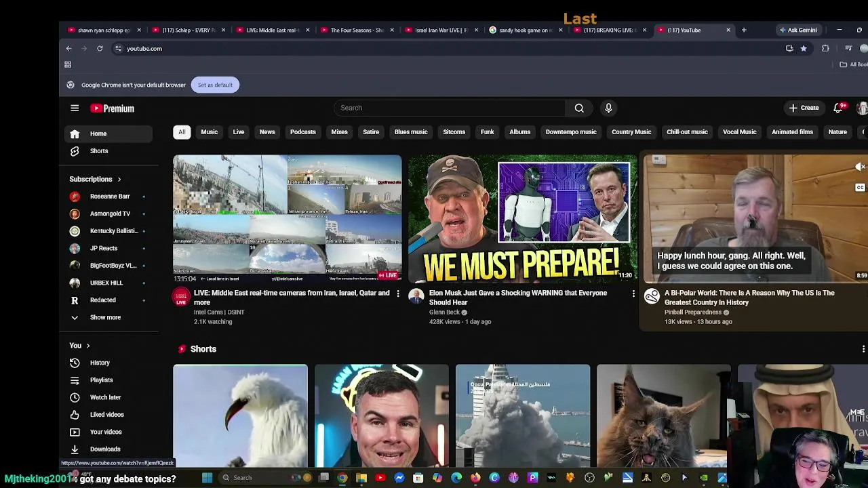Select the All filter chip
The image size is (868, 488).
coord(182,132)
